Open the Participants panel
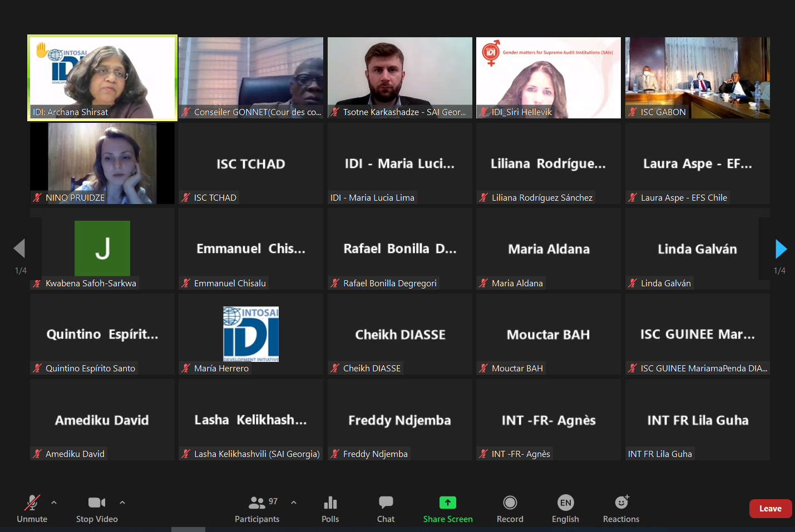Viewport: 795px width, 532px height. pos(257,509)
